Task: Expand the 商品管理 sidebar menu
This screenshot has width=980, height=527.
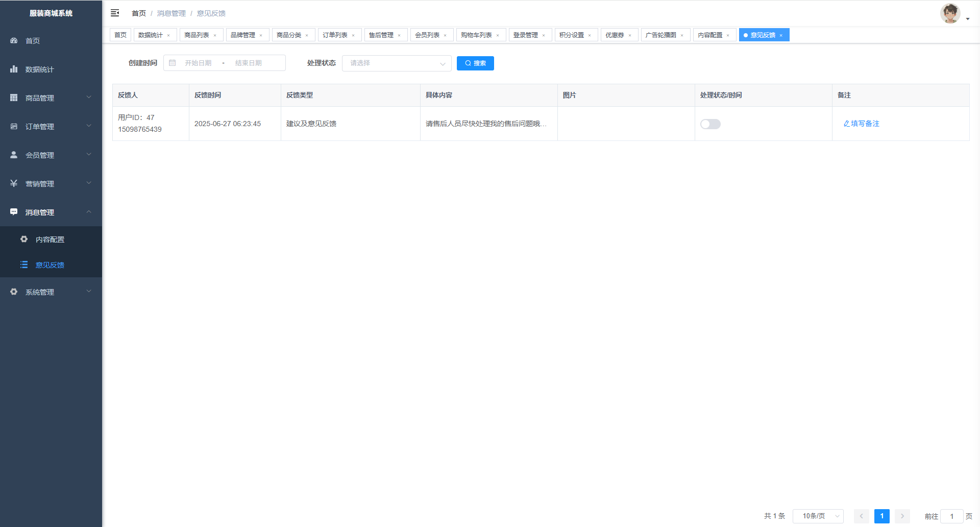Action: click(x=51, y=98)
